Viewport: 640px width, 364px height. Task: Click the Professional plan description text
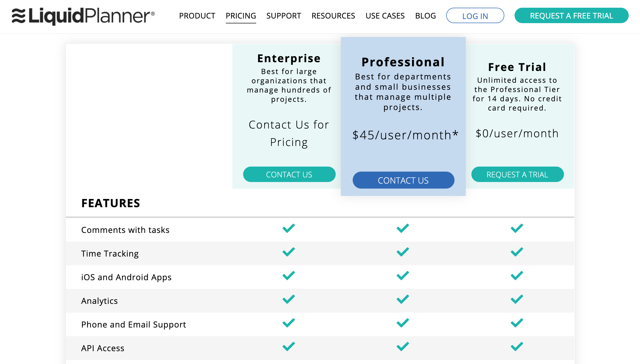pos(403,92)
